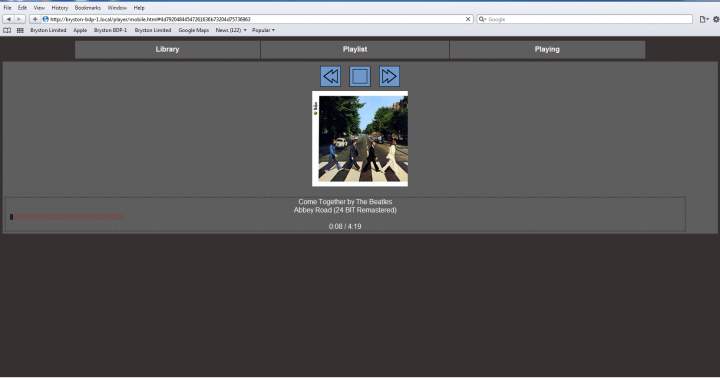This screenshot has width=720, height=378.
Task: Expand the Popular bookmarks folder
Action: click(x=264, y=30)
